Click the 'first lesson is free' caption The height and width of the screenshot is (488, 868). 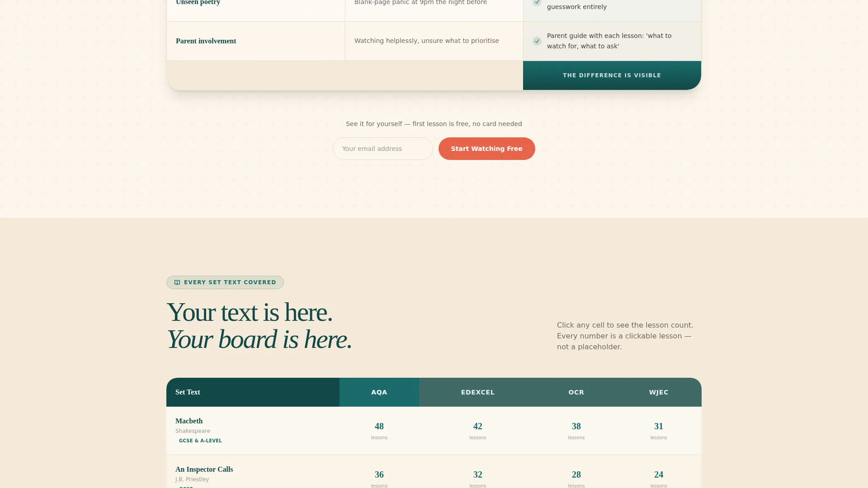point(434,124)
